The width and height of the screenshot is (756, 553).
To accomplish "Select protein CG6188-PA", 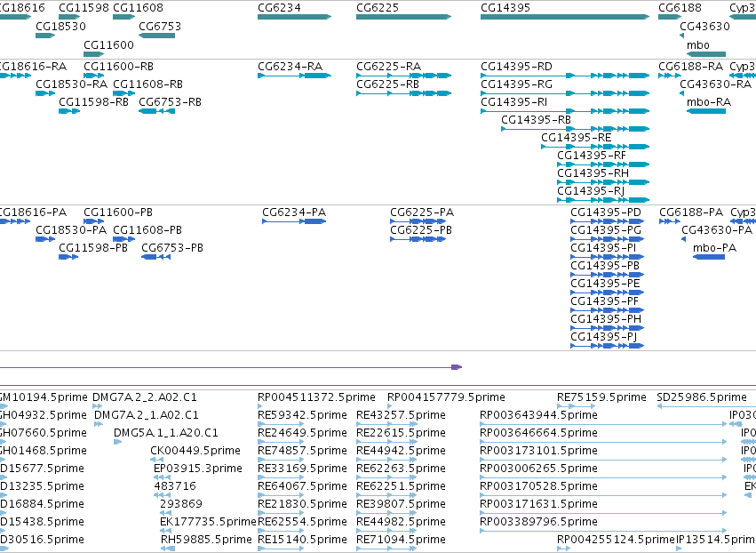I will [x=691, y=212].
